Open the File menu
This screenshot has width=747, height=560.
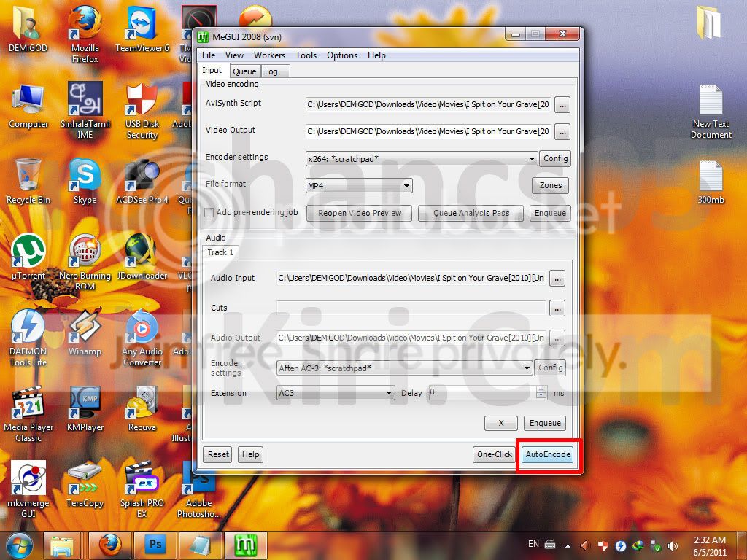(209, 55)
